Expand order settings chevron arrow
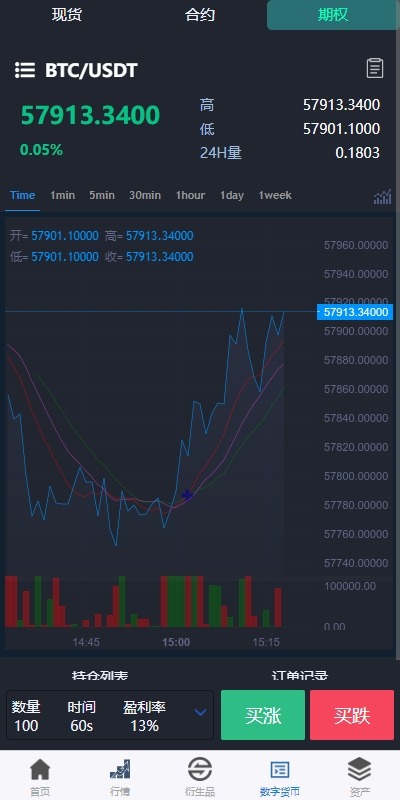This screenshot has width=400, height=800. pyautogui.click(x=201, y=712)
